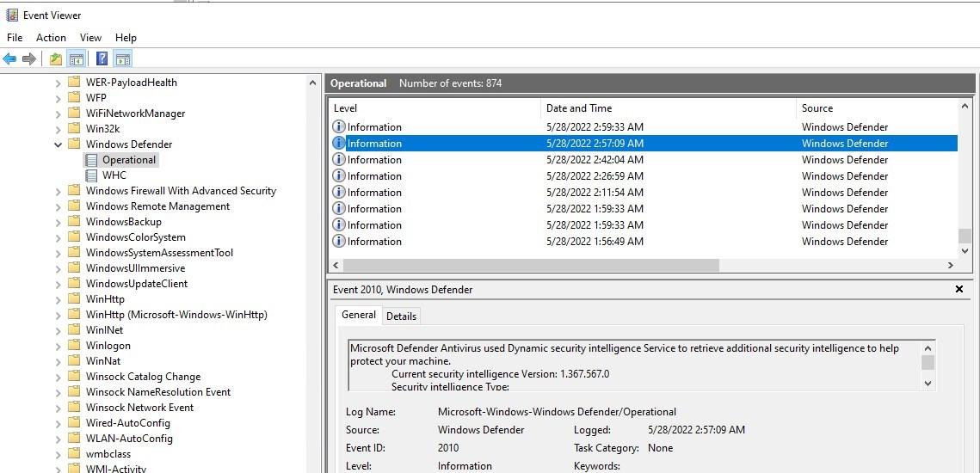Click the WindowsBackup folder icon
980x473 pixels.
[x=74, y=222]
